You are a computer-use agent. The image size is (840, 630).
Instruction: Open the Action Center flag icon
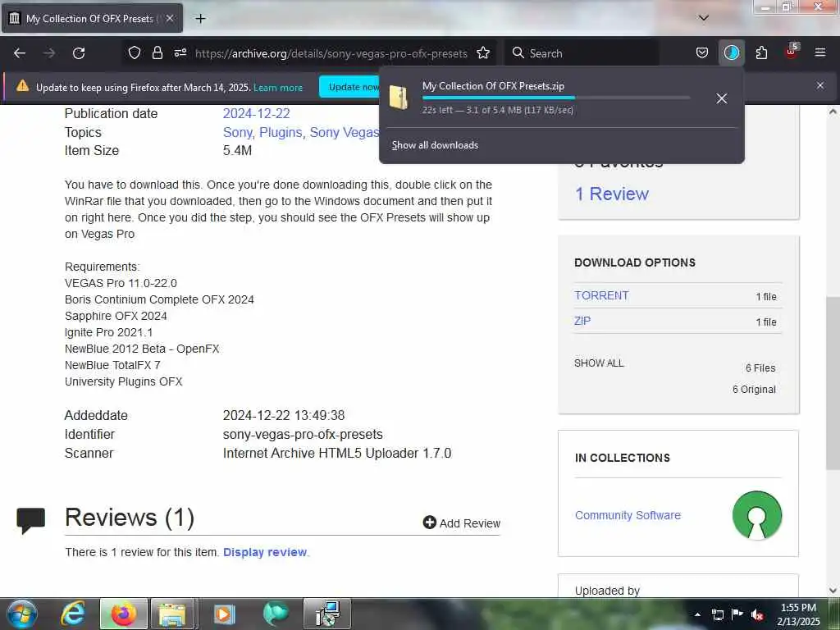point(737,614)
